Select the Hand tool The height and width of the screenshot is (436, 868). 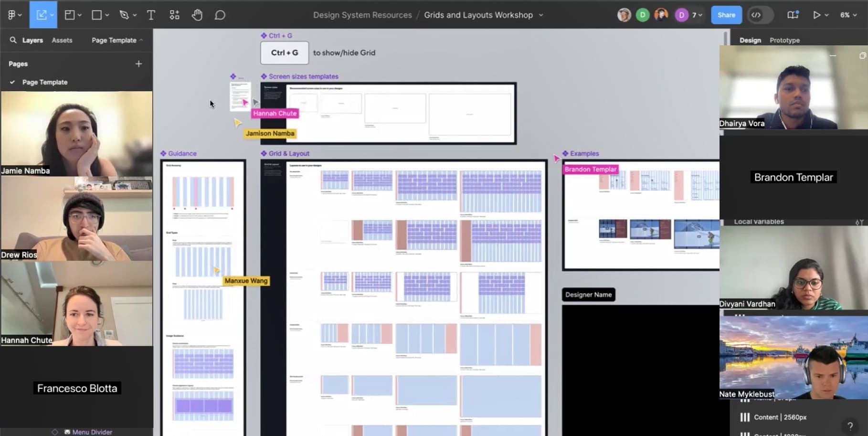[x=197, y=15]
